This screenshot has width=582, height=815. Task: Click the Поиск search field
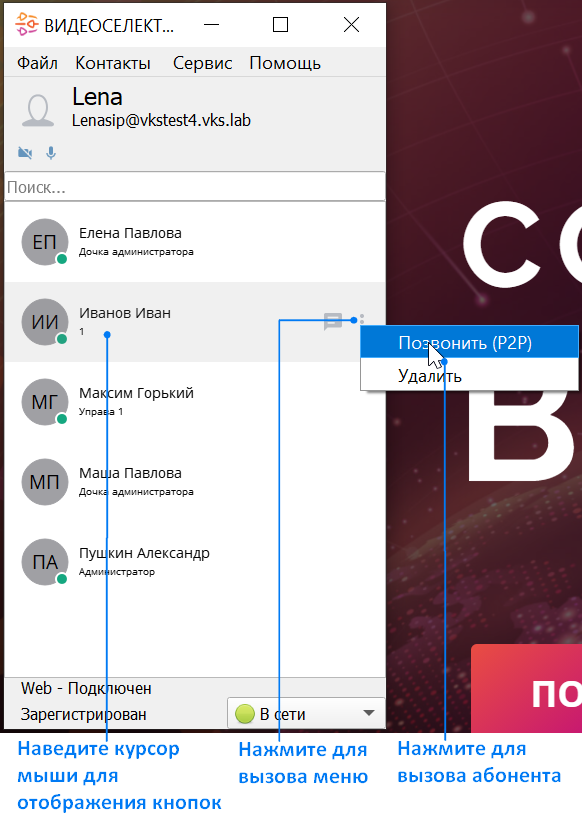[195, 187]
